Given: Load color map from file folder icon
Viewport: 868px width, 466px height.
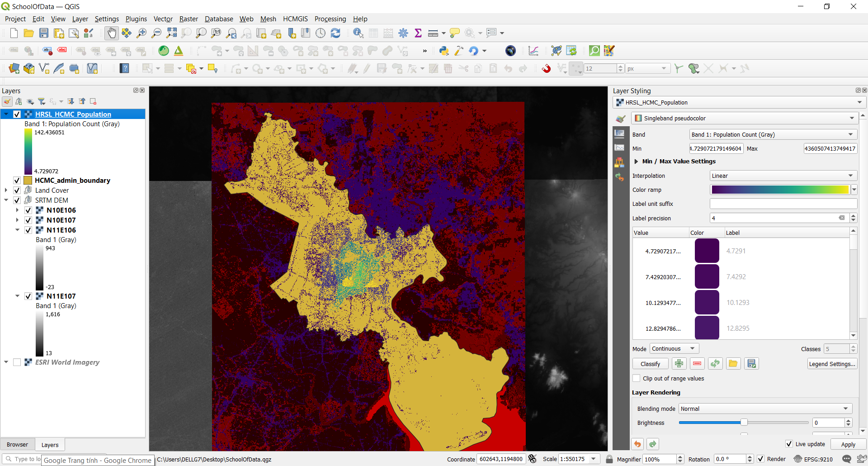Looking at the screenshot, I should point(733,364).
